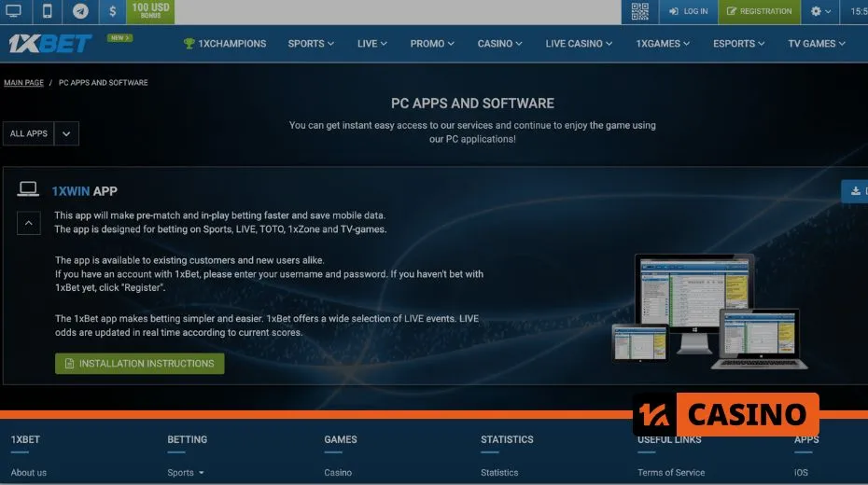Click the STATISTICS footer heading
Image resolution: width=868 pixels, height=485 pixels.
[507, 439]
